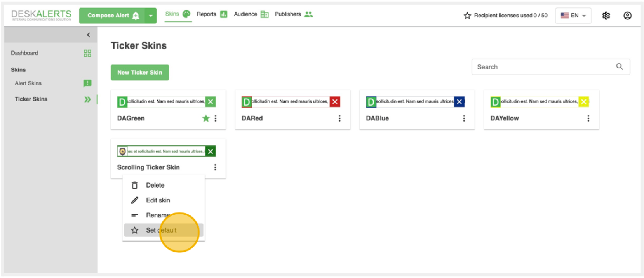Viewport: 644px width, 278px height.
Task: Open the user account profile icon
Action: [x=627, y=16]
